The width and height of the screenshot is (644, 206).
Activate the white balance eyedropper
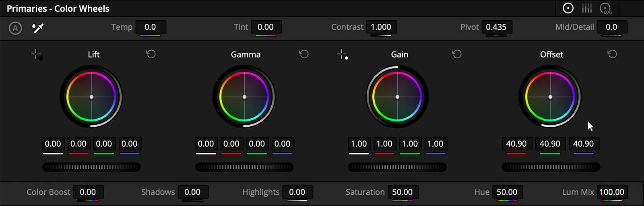point(38,28)
